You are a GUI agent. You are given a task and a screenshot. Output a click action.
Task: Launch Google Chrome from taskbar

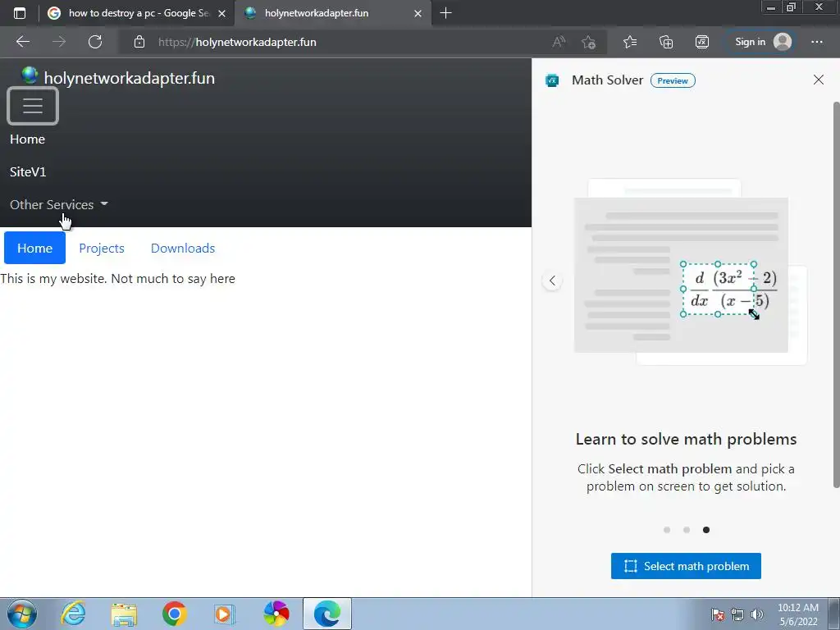pyautogui.click(x=174, y=614)
